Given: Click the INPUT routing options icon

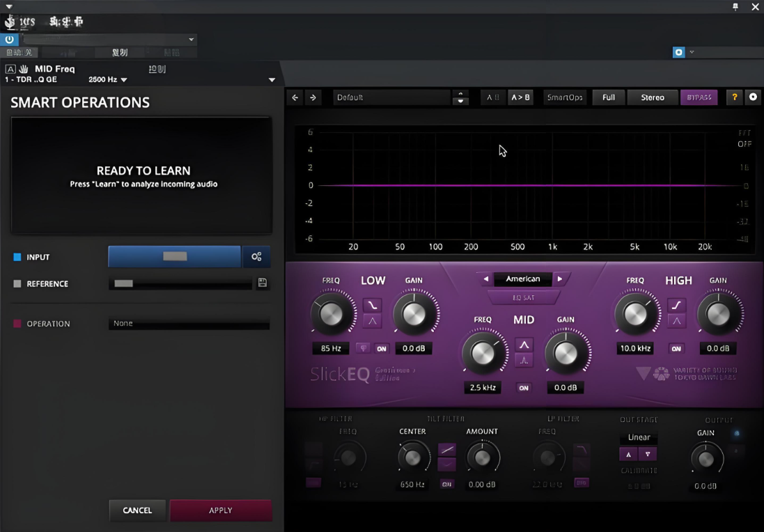Looking at the screenshot, I should click(x=256, y=257).
